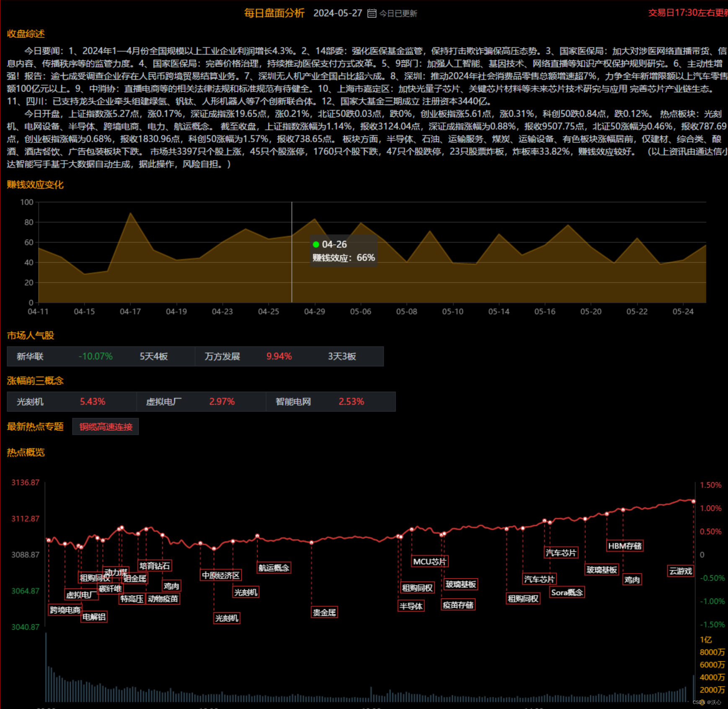Open the calendar date picker icon
The image size is (728, 709).
click(x=372, y=13)
